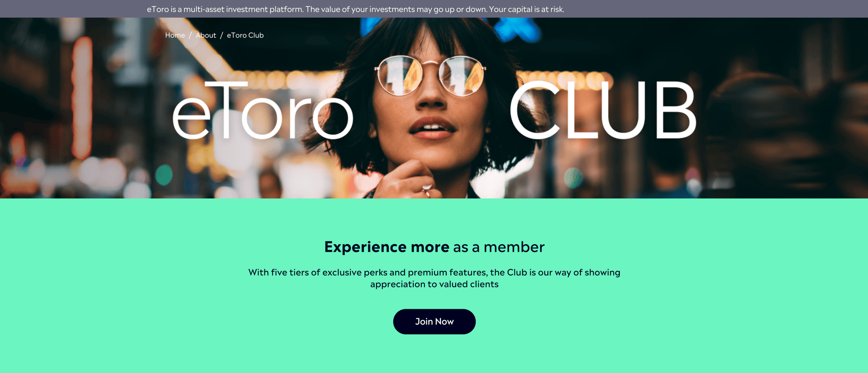This screenshot has width=868, height=373.
Task: Select the eToro Club breadcrumb item
Action: [245, 35]
